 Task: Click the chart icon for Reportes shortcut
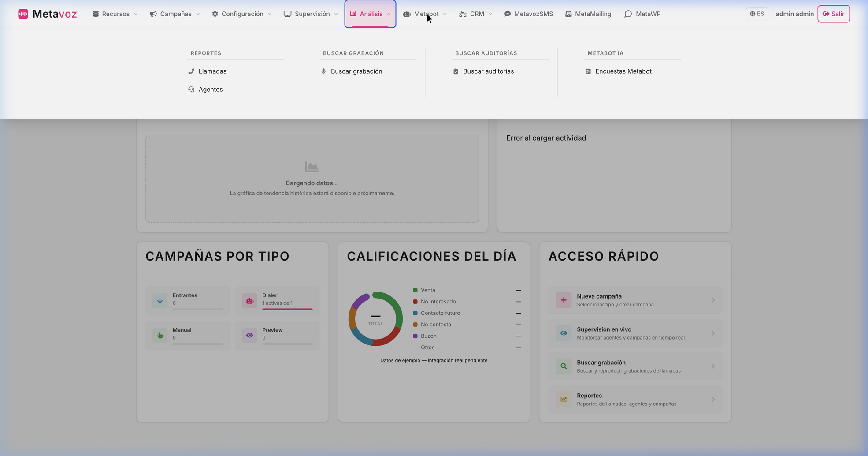click(x=564, y=400)
